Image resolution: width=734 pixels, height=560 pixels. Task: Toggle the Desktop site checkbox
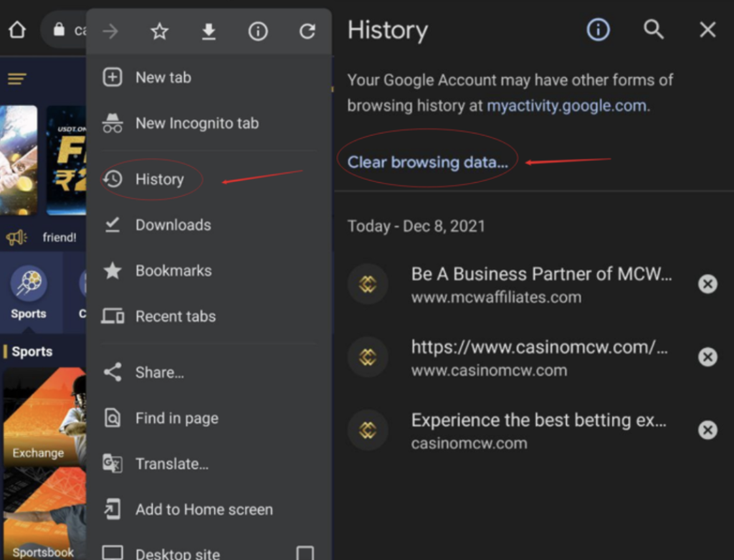(x=305, y=554)
